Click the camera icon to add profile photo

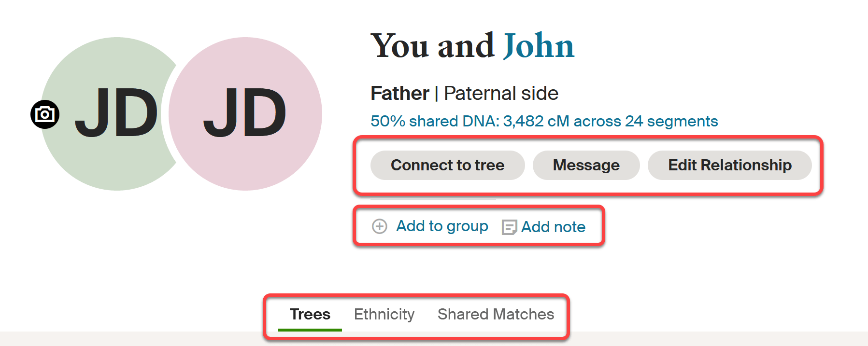click(44, 115)
